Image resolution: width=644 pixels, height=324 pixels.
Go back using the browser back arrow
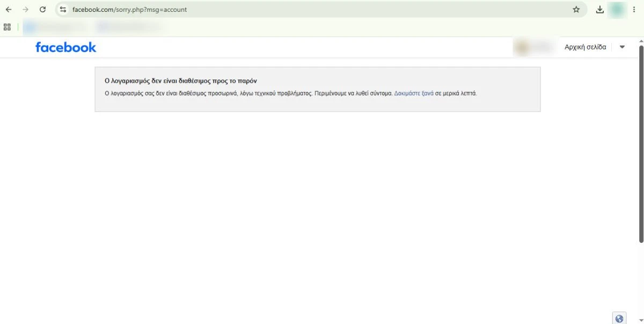point(9,10)
